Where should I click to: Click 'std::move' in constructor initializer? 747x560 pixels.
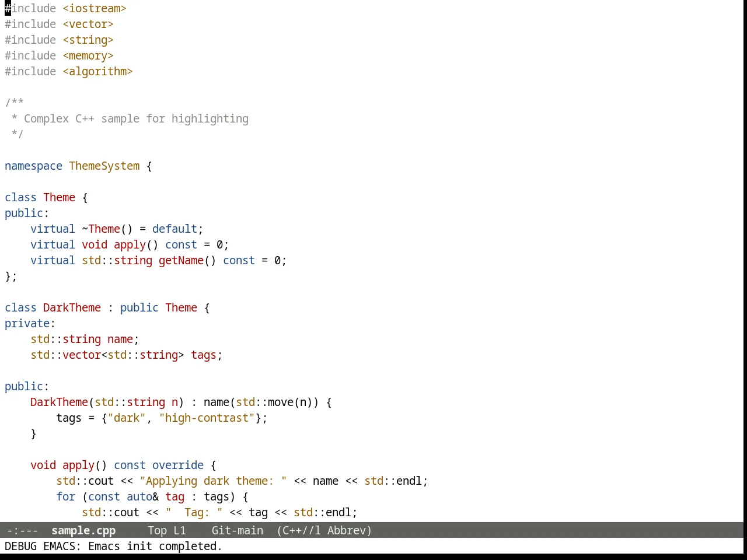click(x=264, y=402)
